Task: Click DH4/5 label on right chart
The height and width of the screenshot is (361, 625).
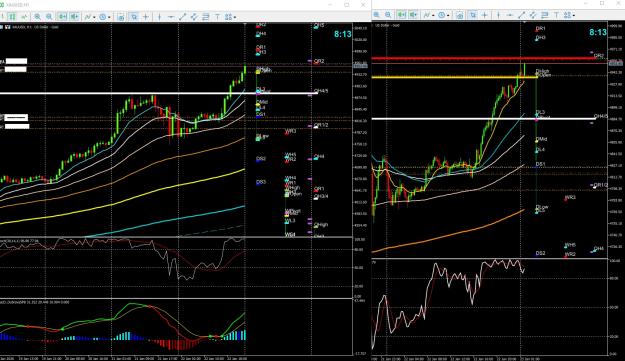Action: click(x=601, y=116)
